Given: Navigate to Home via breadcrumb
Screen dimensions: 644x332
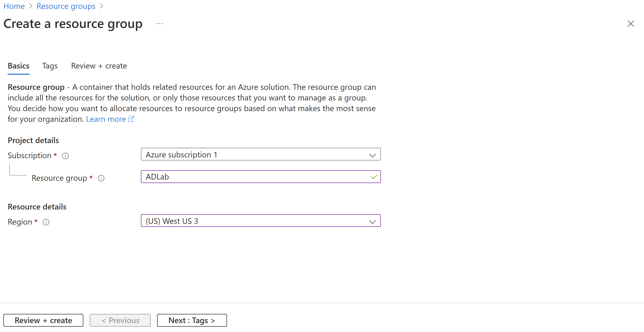Looking at the screenshot, I should pos(14,6).
